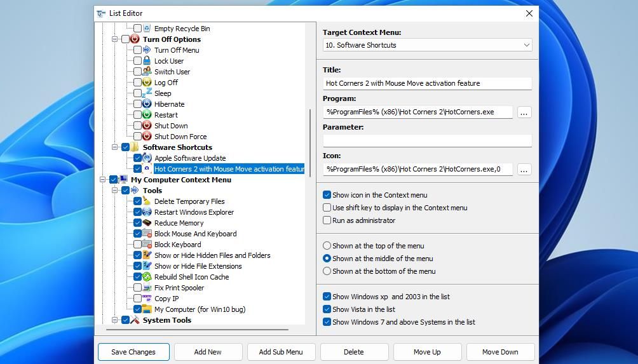Click the Restart icon in Turn Off Options
This screenshot has height=364, width=638.
147,115
